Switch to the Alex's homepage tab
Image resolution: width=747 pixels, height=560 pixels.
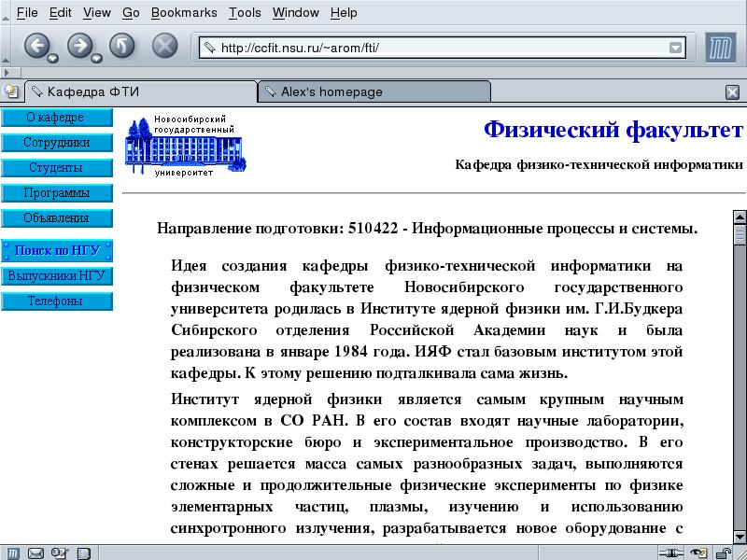(x=374, y=91)
